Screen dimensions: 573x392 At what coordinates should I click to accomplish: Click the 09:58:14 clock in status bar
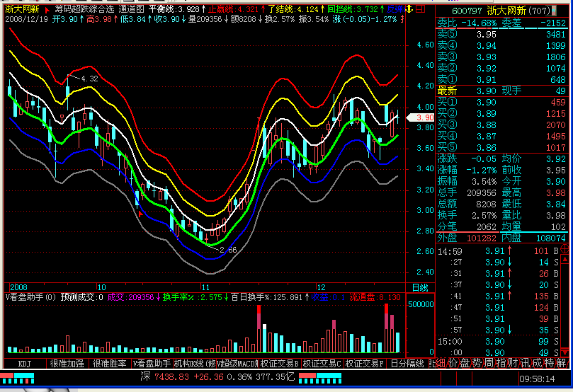tap(537, 379)
